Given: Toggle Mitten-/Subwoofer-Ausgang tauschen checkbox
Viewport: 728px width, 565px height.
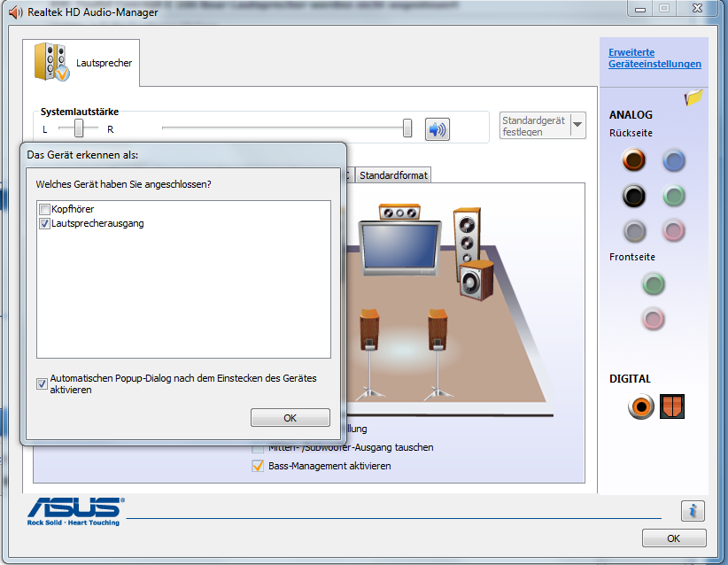Looking at the screenshot, I should pyautogui.click(x=258, y=448).
